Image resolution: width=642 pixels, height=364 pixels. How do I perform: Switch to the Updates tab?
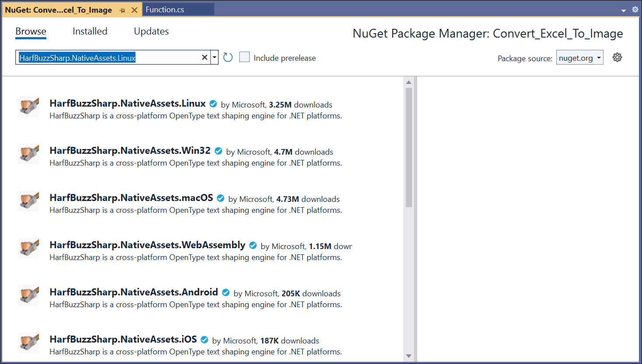[151, 31]
